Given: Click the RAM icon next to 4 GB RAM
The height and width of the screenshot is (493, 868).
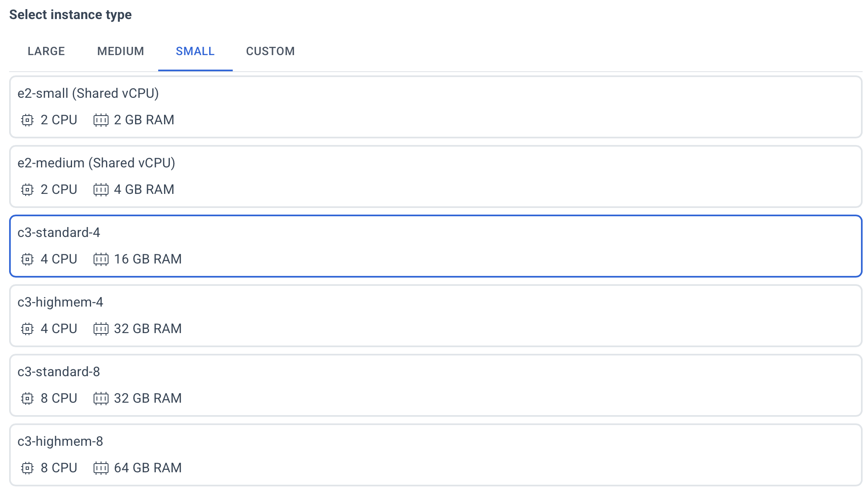Looking at the screenshot, I should click(x=101, y=190).
